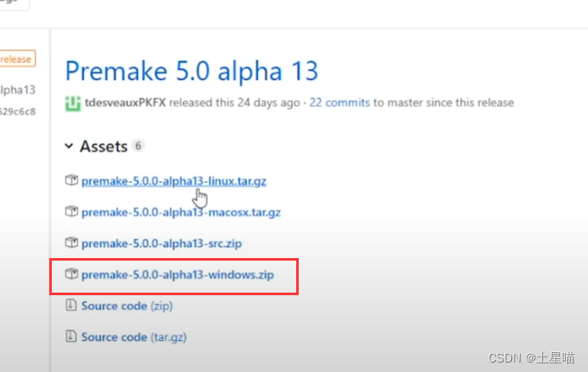This screenshot has height=372, width=588.
Task: Download Source code (tar.gz)
Action: pyautogui.click(x=134, y=337)
